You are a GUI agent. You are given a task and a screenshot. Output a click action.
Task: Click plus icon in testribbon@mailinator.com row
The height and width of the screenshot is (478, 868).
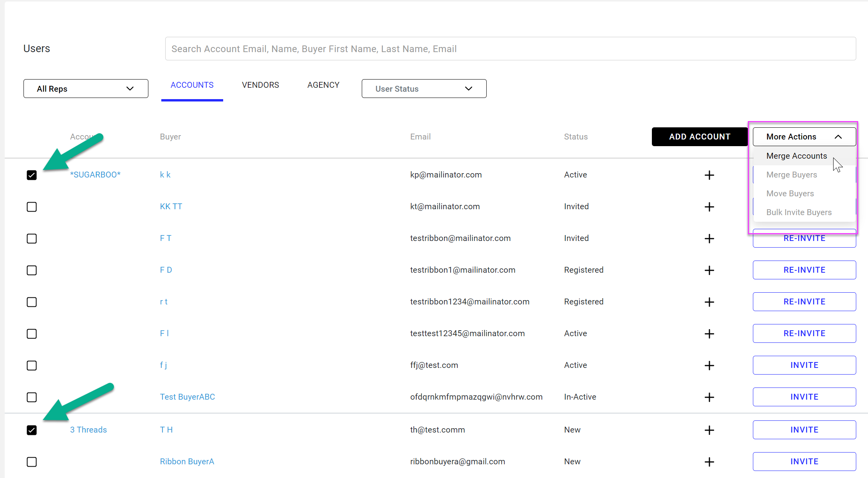click(709, 239)
